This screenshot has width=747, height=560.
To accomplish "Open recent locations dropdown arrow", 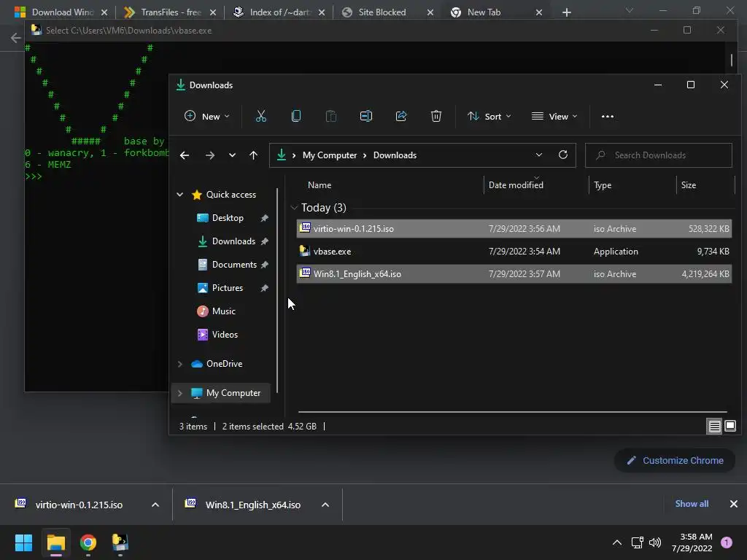I will coord(232,155).
